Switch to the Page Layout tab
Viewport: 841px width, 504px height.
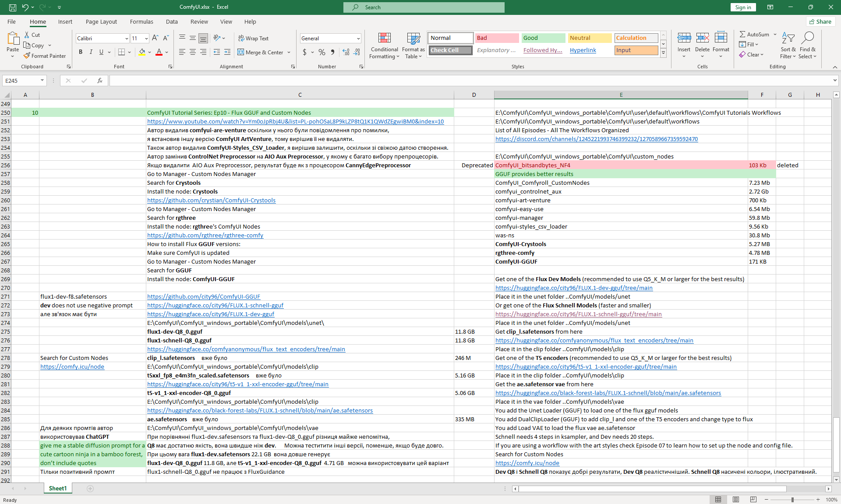click(x=101, y=21)
